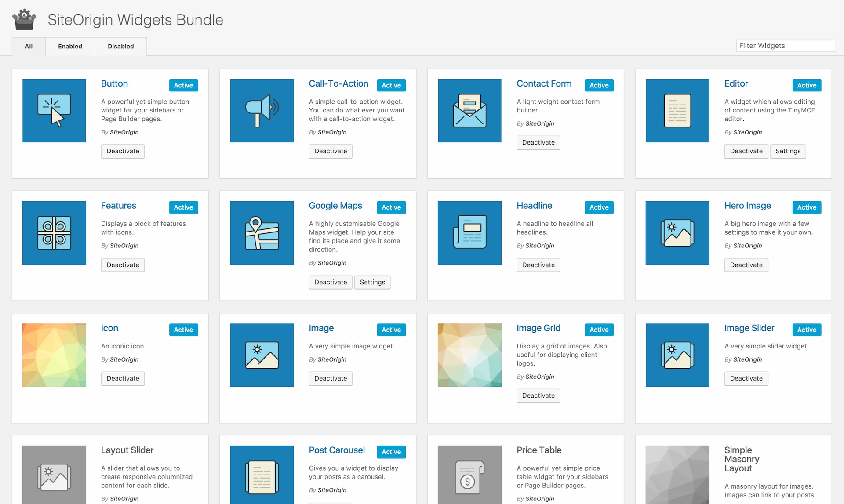Click the Active badge on Google Maps
The image size is (844, 504).
(391, 207)
